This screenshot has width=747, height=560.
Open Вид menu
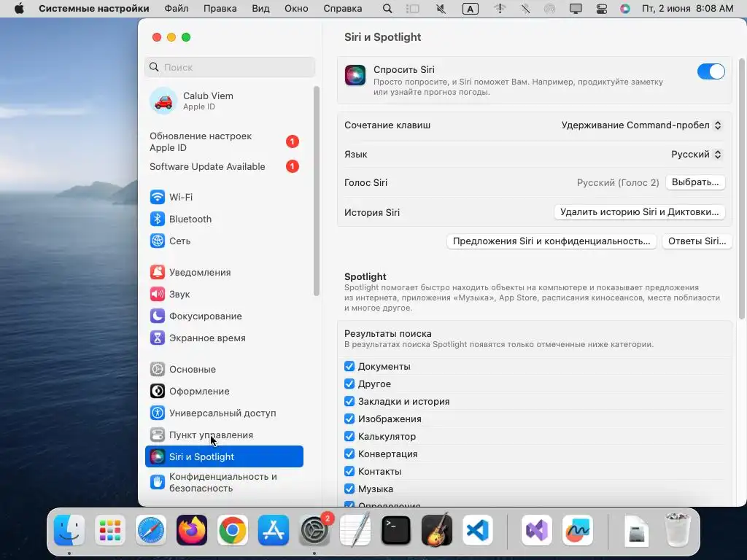[x=260, y=9]
